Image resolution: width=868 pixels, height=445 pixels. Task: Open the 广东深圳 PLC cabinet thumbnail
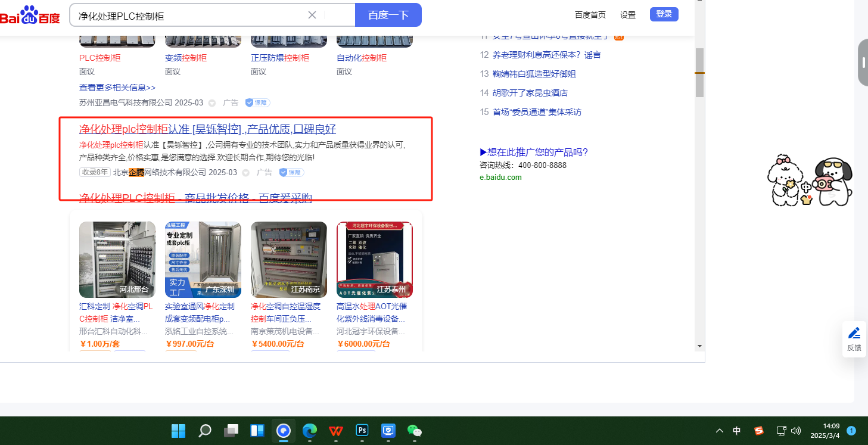click(x=203, y=260)
